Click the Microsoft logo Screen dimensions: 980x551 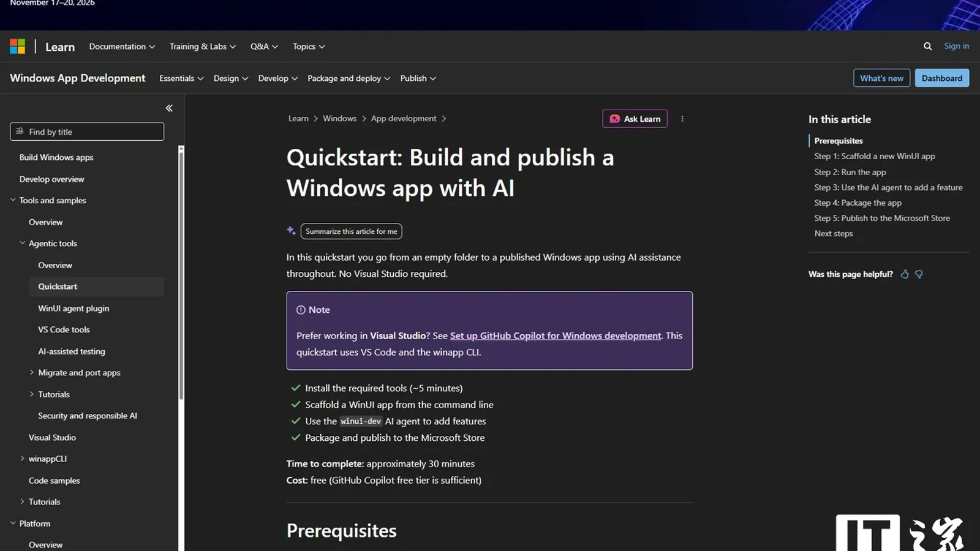(x=17, y=47)
